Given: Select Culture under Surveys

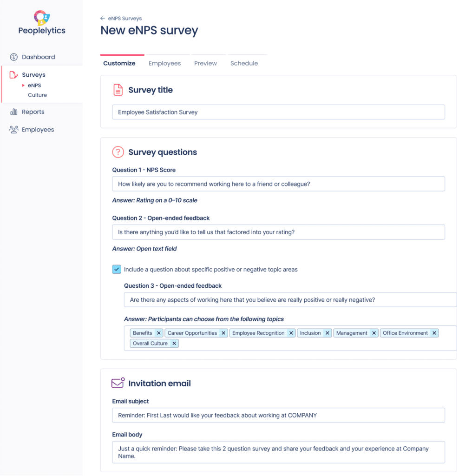Looking at the screenshot, I should [x=36, y=95].
